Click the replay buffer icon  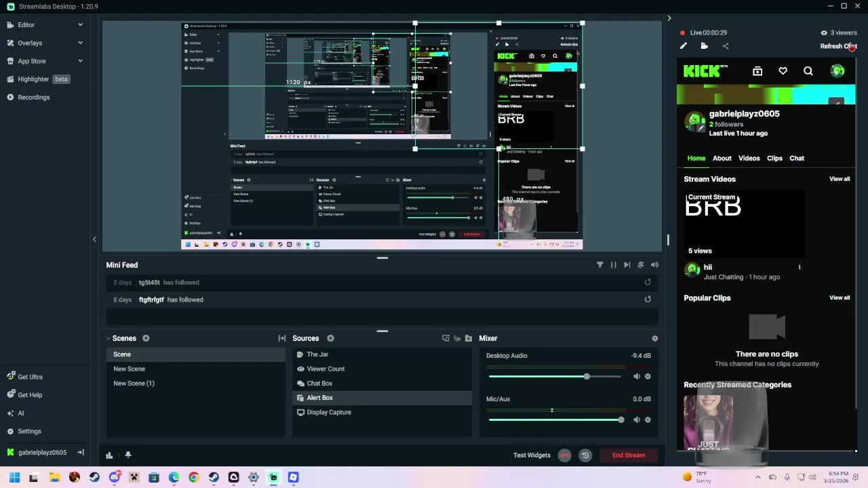585,455
